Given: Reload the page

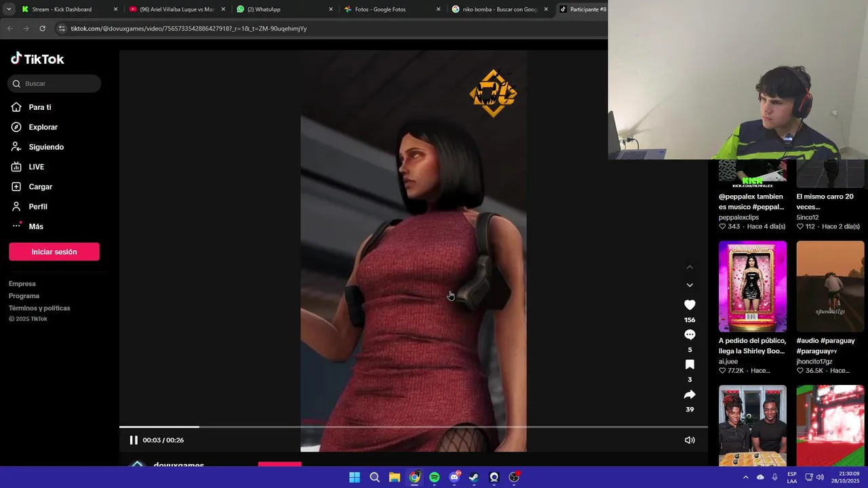Looking at the screenshot, I should [42, 28].
